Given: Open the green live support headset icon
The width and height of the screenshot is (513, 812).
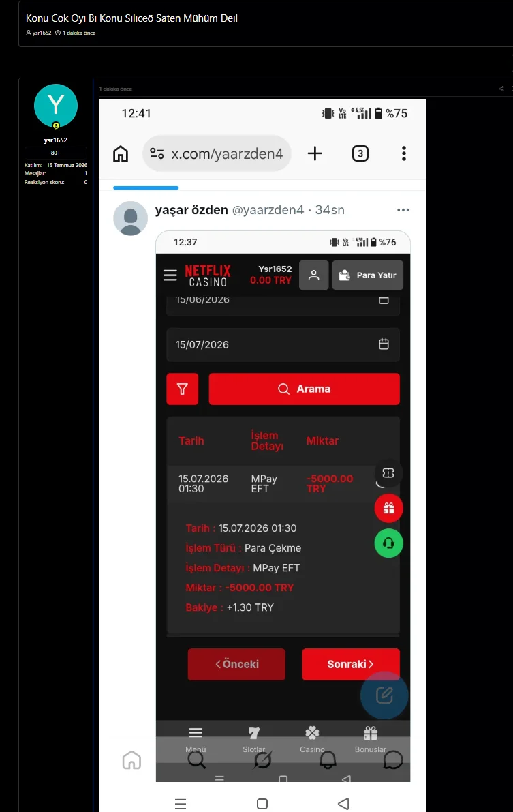Looking at the screenshot, I should 389,543.
